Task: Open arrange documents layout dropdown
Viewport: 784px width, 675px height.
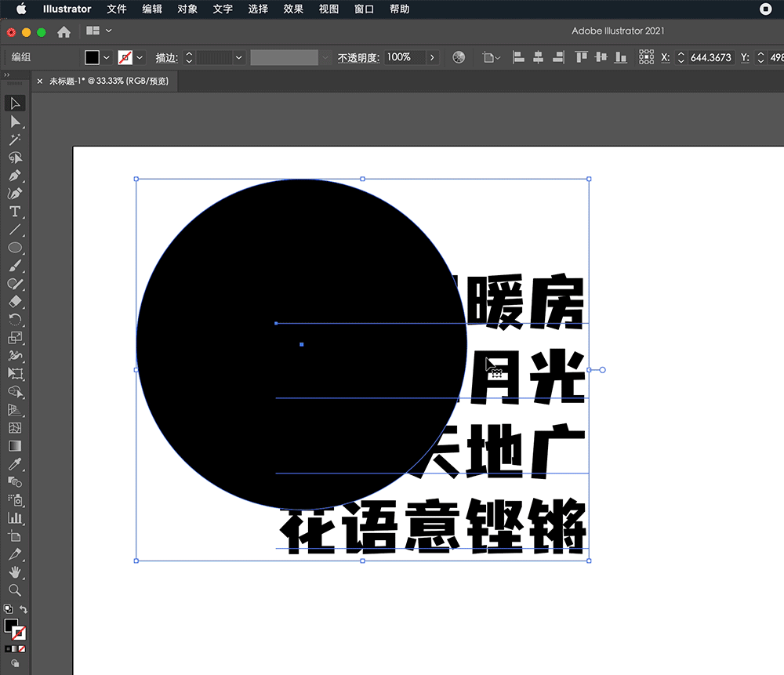Action: [99, 31]
